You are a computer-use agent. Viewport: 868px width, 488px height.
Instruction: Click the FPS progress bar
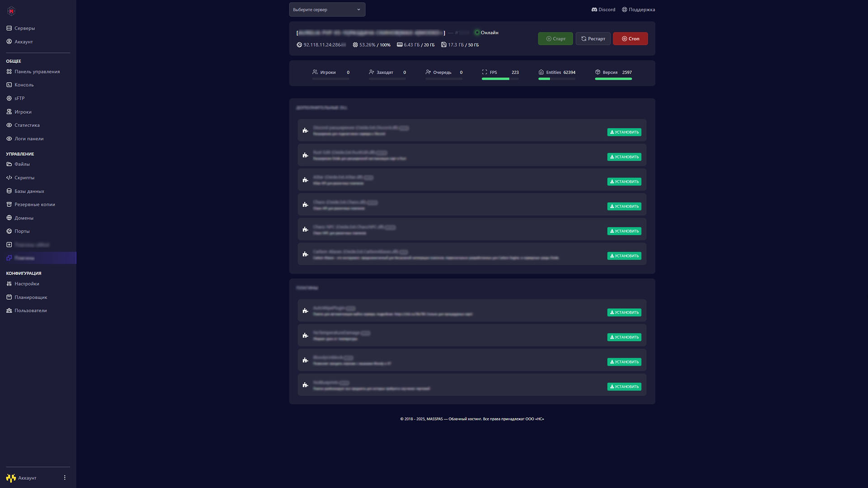click(500, 79)
